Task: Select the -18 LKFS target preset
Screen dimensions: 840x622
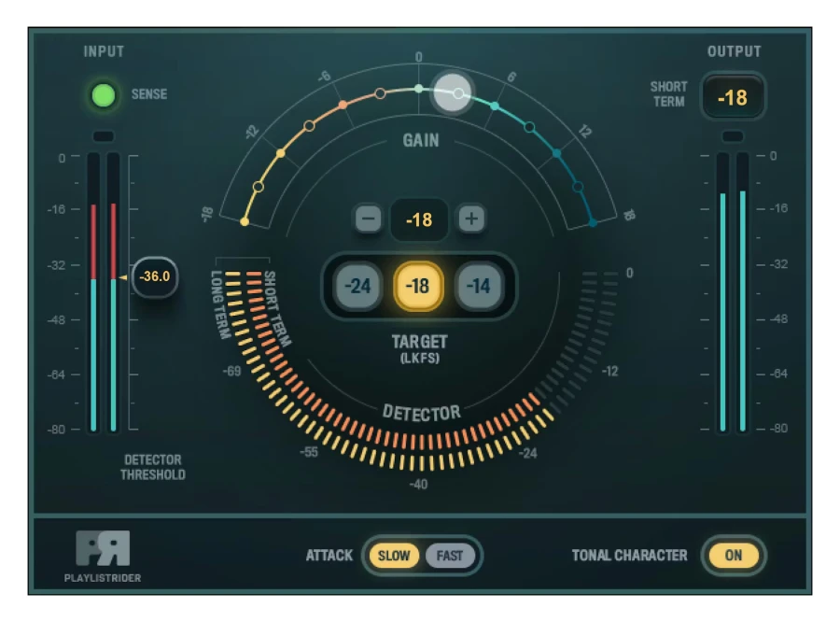Action: click(418, 286)
